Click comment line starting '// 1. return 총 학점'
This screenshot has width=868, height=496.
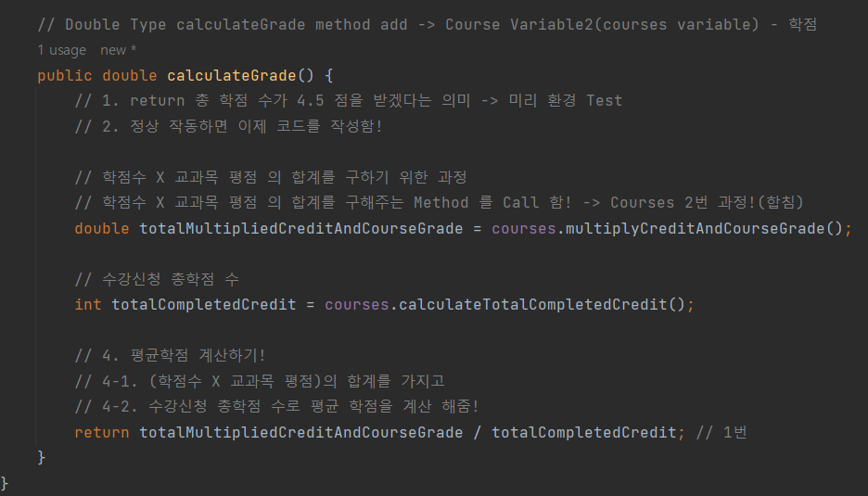point(349,101)
